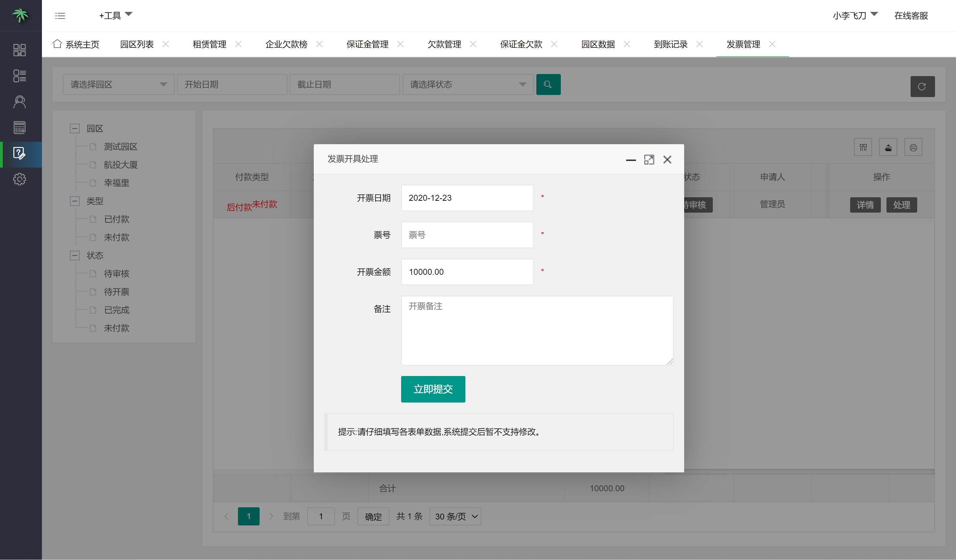The height and width of the screenshot is (560, 956).
Task: Close the 发票管理 tab
Action: (773, 44)
